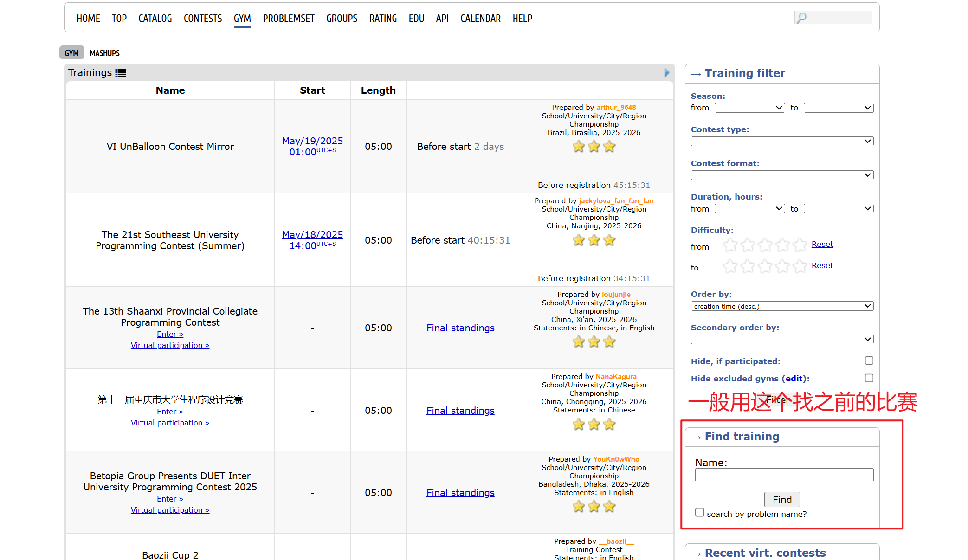Click the blue arrow at Trainings header right
The width and height of the screenshot is (968, 560).
(x=667, y=73)
